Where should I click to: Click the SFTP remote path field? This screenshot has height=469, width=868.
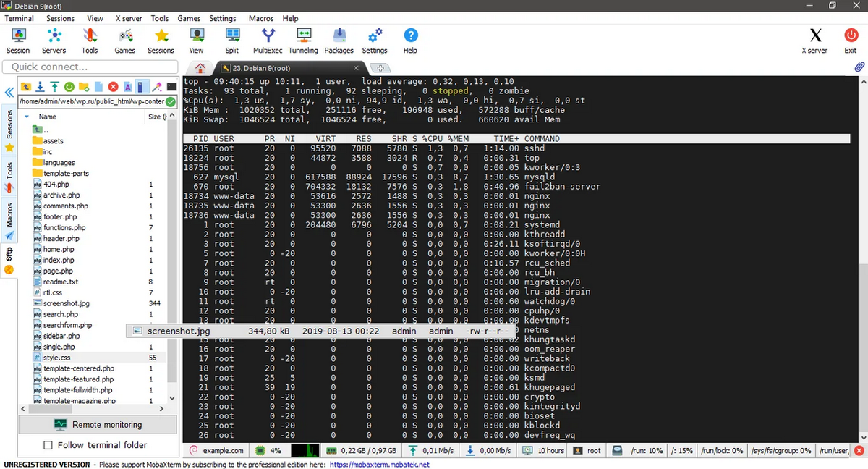(91, 102)
